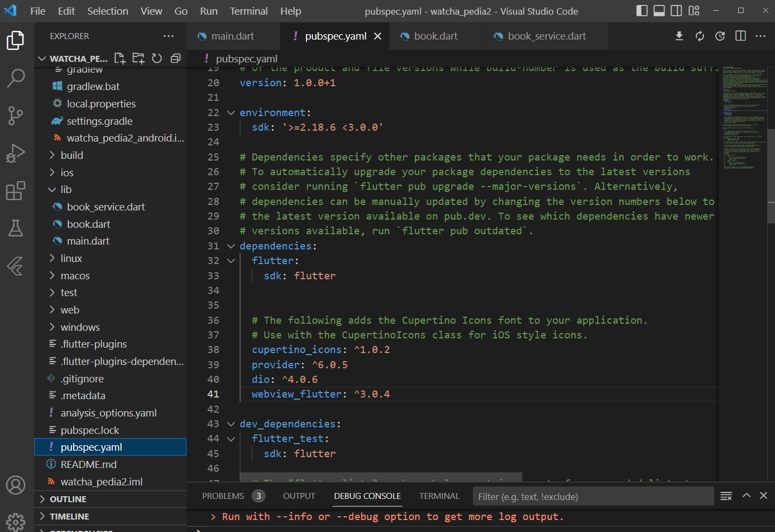Click the sync arrows icon in editor toolbar

point(700,36)
